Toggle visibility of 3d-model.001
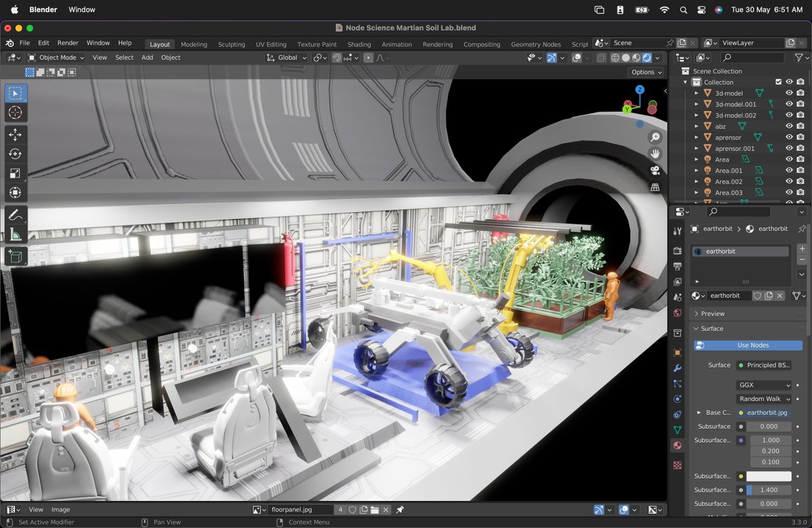 (789, 104)
